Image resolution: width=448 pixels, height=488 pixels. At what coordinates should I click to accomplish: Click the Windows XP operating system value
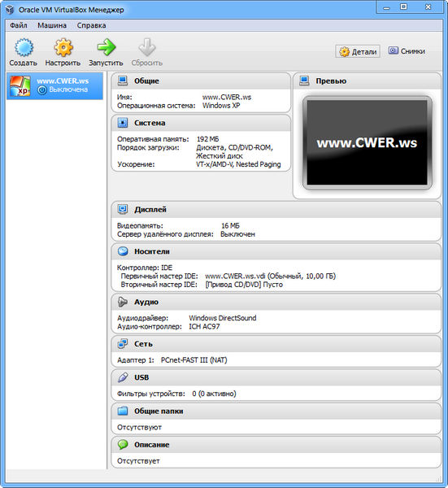tap(221, 106)
